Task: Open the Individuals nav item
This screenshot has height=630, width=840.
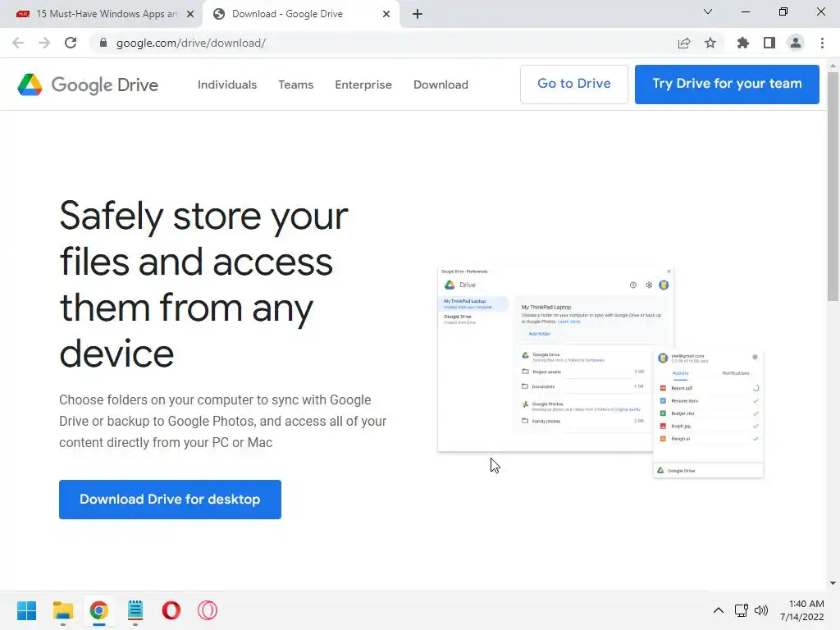Action: click(x=227, y=84)
